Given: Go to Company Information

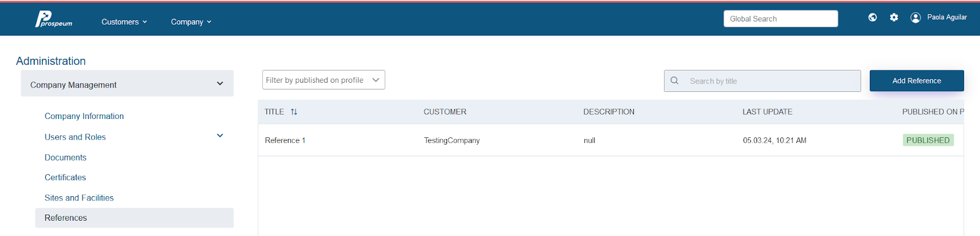Looking at the screenshot, I should (84, 116).
